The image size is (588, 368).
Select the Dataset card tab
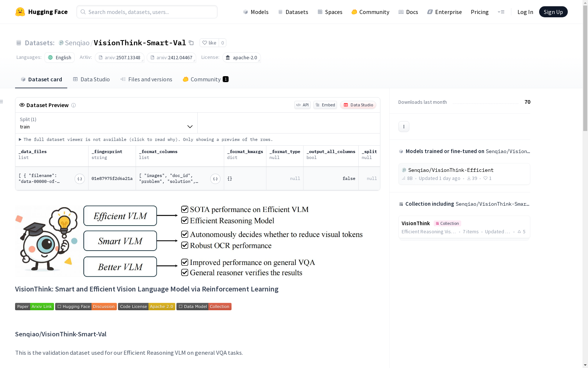[41, 79]
